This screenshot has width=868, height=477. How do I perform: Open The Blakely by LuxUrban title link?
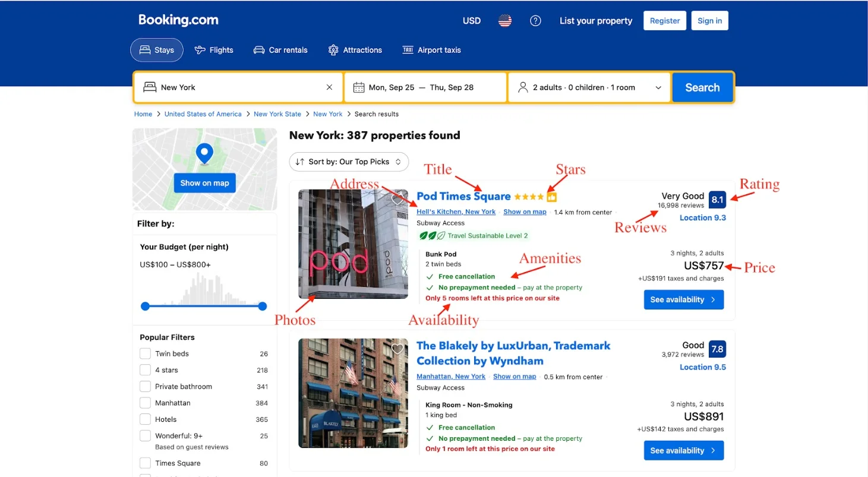coord(513,353)
